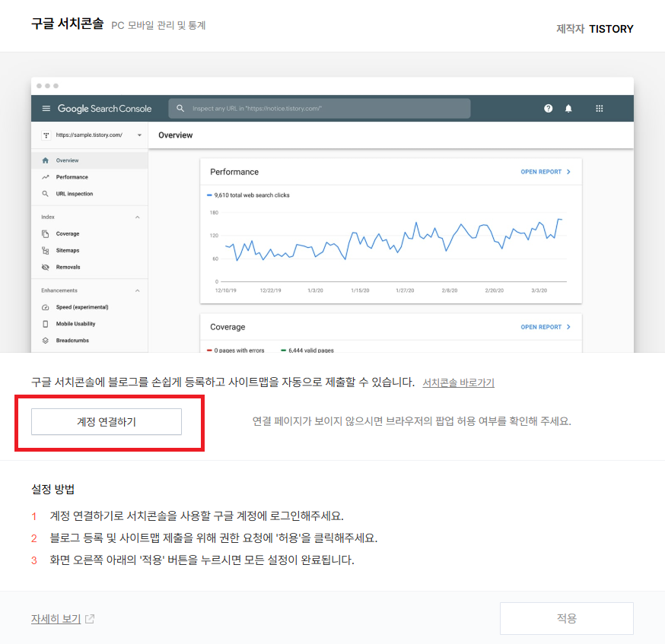This screenshot has height=644, width=665.
Task: Open the Google apps grid icon
Action: (x=599, y=109)
